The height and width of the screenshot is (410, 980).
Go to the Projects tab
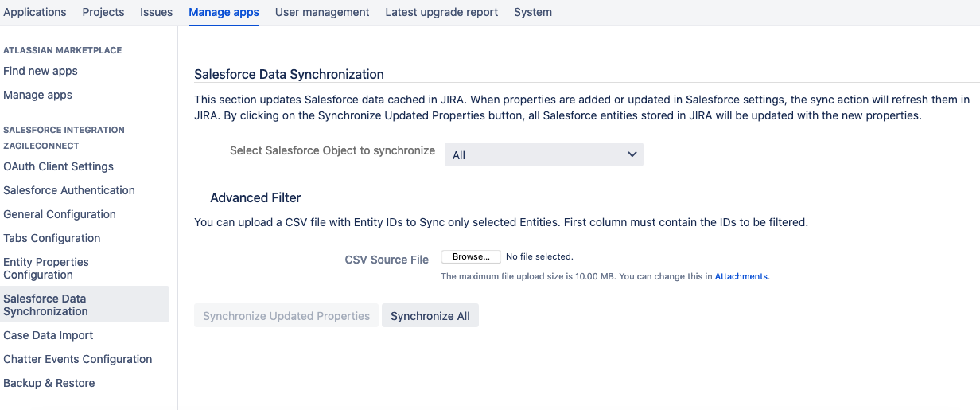pos(103,12)
